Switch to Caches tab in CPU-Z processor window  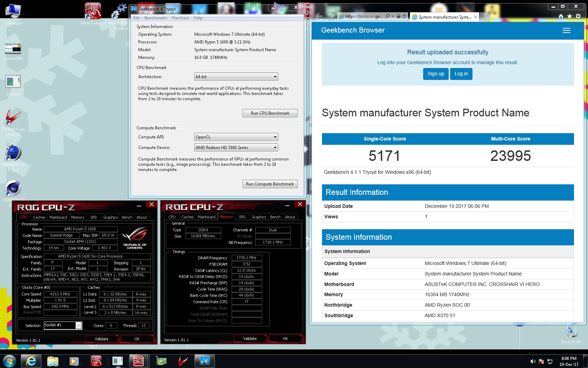tap(39, 217)
